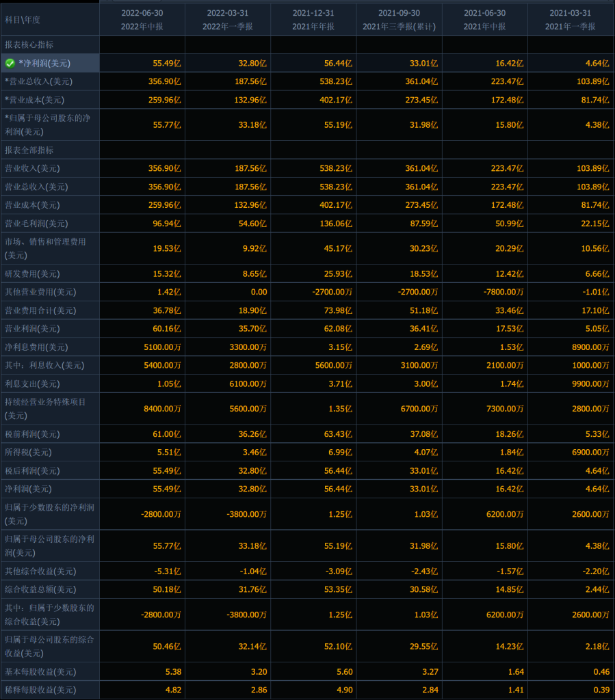Click the 0.00 value in 其他营业费用 row
Screen dimensions: 615x700
point(259,292)
